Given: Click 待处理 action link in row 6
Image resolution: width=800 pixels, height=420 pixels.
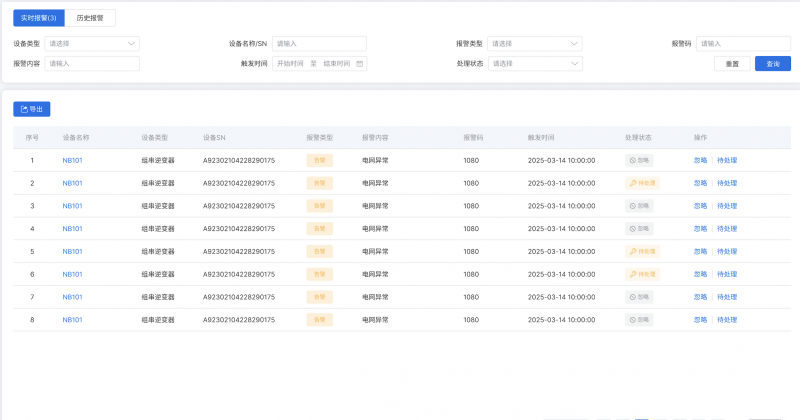Looking at the screenshot, I should coord(727,274).
